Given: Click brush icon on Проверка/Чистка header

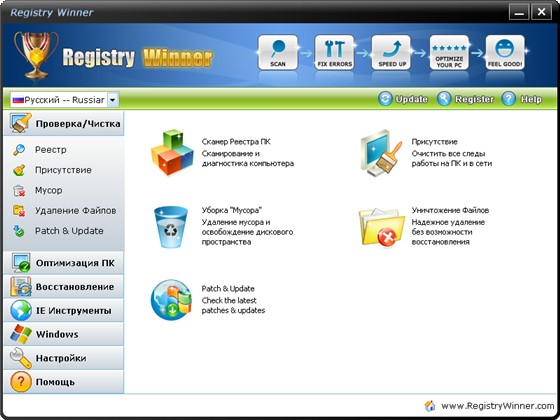Looking at the screenshot, I should [21, 123].
